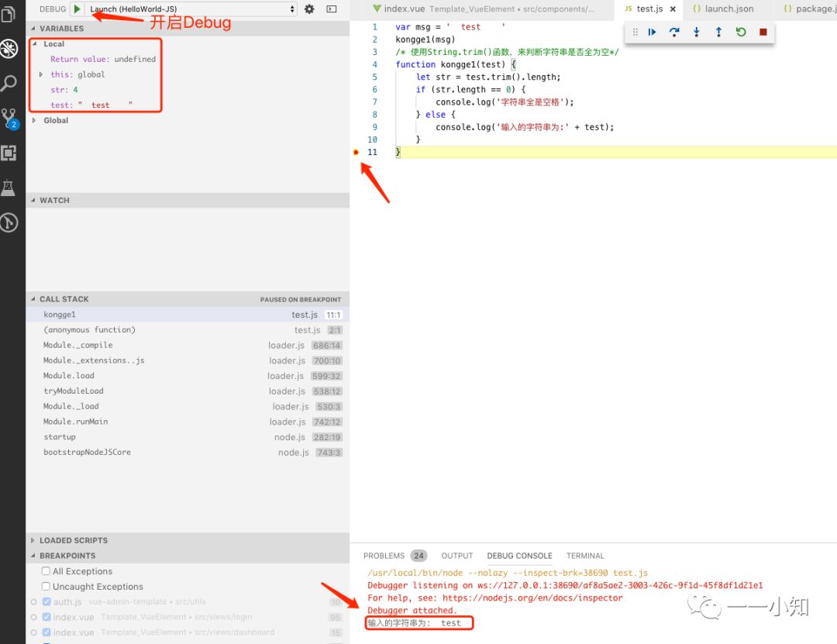Select the Module.load stack frame
This screenshot has height=644, width=837.
point(188,376)
